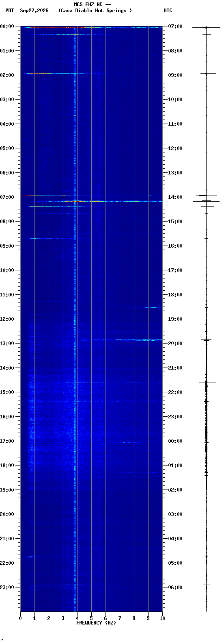Click the 10:00 label on the UTC axis
The width and height of the screenshot is (224, 644).
175,100
